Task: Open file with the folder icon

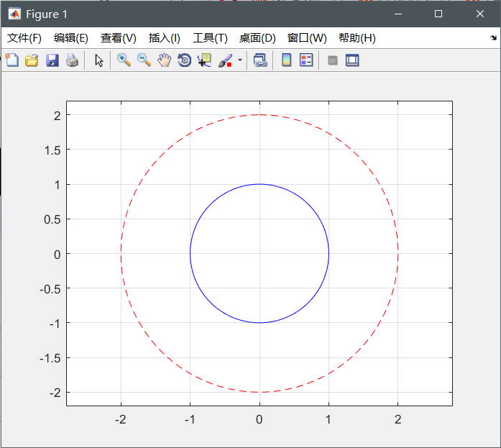Action: (x=32, y=60)
